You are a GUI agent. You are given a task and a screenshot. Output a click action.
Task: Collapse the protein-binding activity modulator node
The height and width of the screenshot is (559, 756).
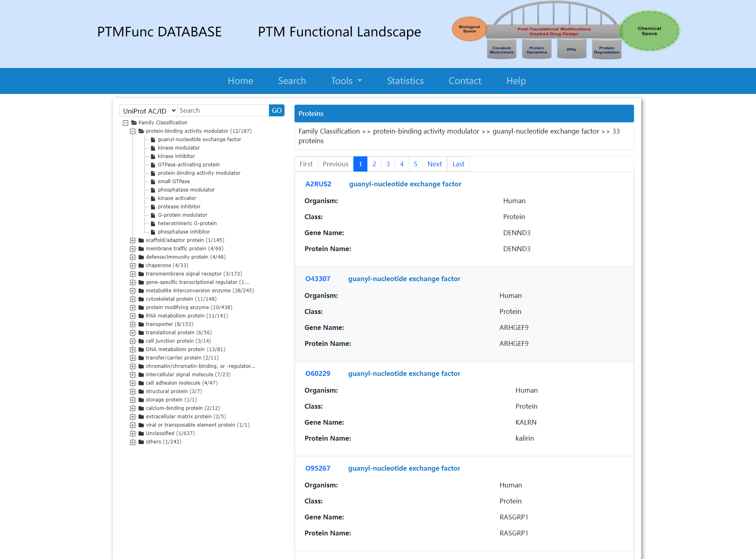pyautogui.click(x=132, y=132)
